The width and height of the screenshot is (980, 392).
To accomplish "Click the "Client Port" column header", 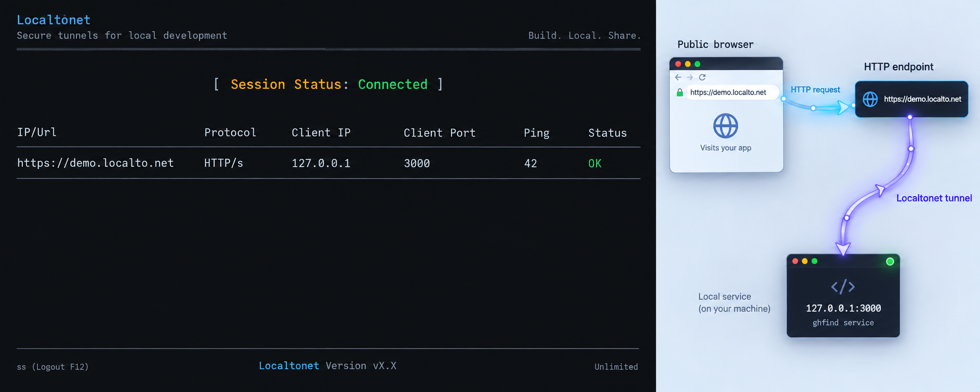I will tap(439, 132).
